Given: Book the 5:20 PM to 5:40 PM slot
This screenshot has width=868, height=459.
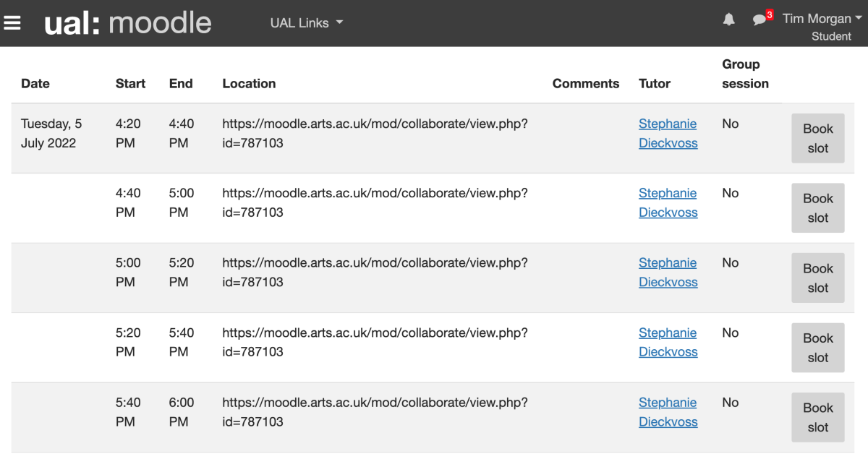Looking at the screenshot, I should pos(817,348).
